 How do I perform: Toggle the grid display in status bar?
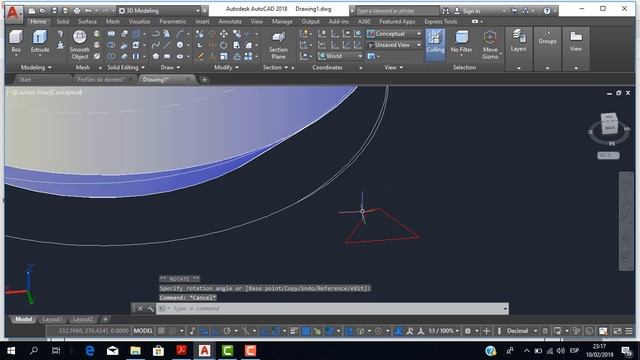162,331
